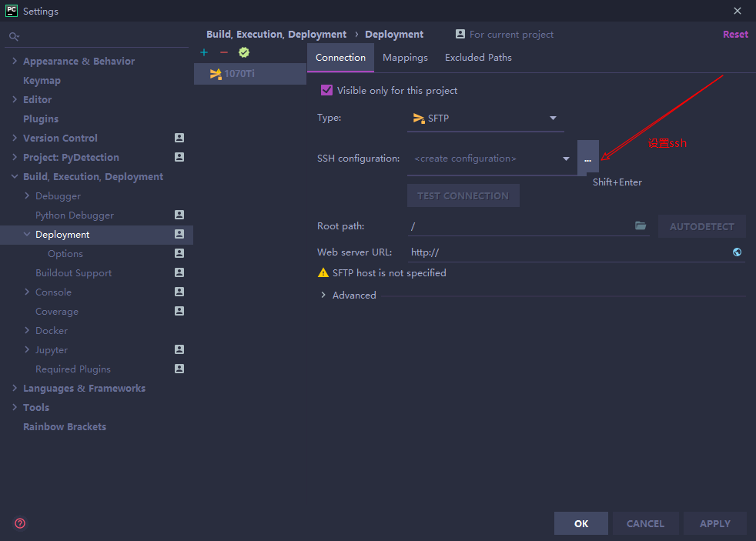Click the Reset link
756x541 pixels.
[735, 34]
